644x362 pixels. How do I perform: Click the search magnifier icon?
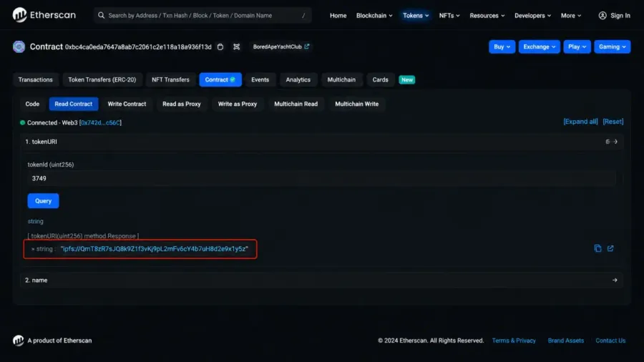click(101, 16)
